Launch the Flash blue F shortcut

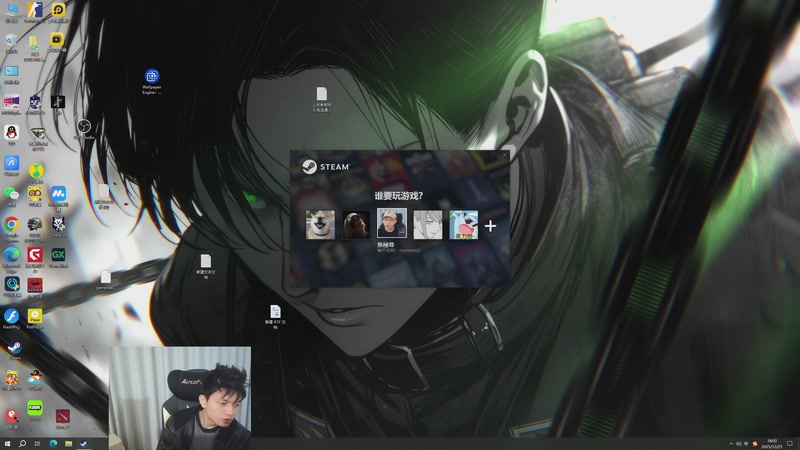pyautogui.click(x=11, y=318)
